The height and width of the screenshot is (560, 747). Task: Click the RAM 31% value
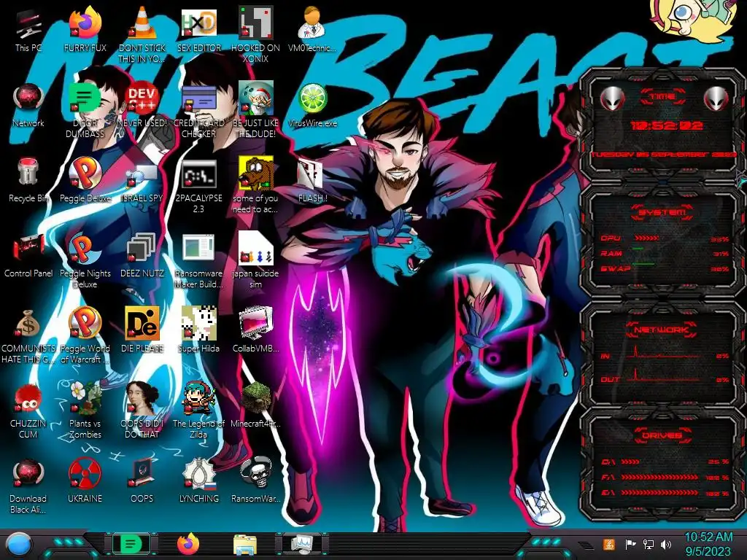pos(721,254)
